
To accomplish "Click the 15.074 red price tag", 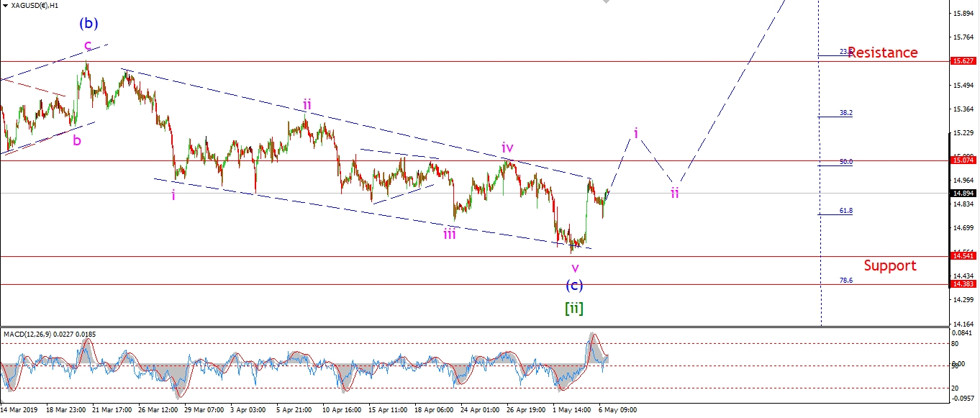I will [x=963, y=160].
